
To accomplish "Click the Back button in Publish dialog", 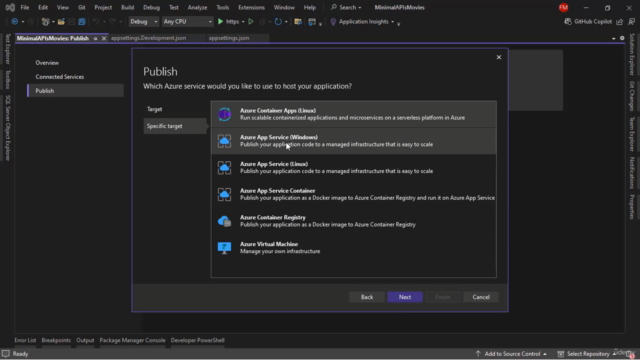I will (367, 297).
